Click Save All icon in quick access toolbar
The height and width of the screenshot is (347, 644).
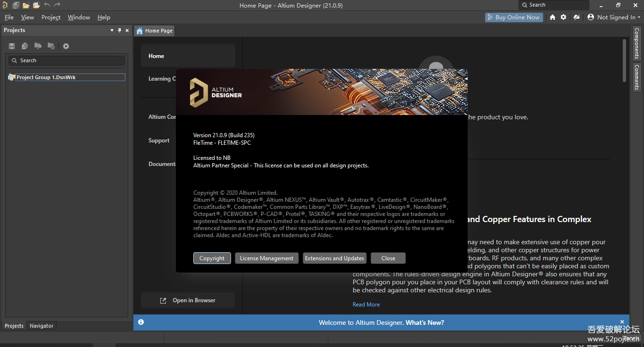tap(16, 5)
